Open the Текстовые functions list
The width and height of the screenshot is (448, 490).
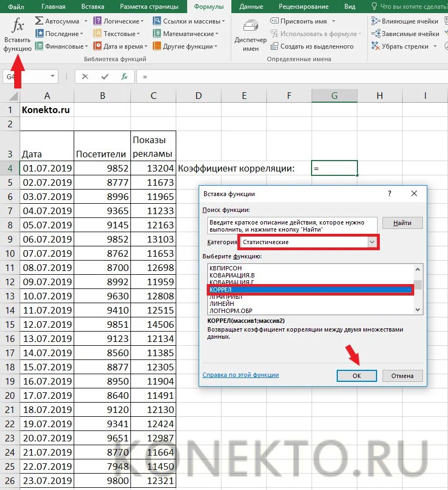pyautogui.click(x=117, y=33)
